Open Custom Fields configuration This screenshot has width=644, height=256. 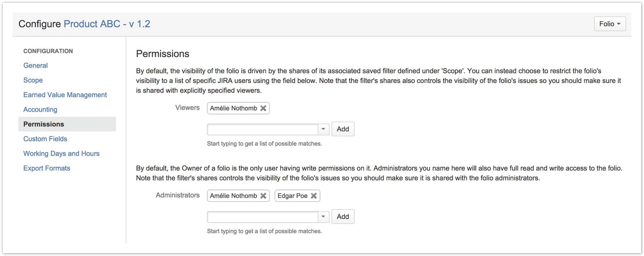click(45, 139)
